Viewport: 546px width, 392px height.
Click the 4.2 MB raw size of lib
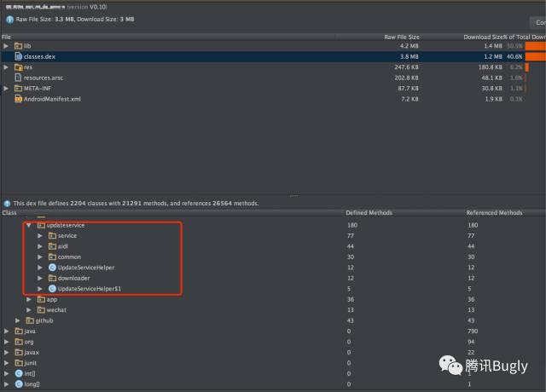409,46
